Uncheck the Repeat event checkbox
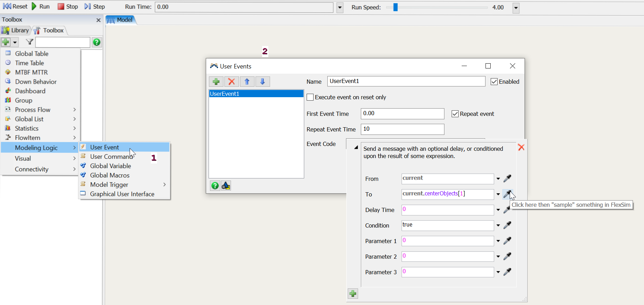Viewport: 644px width, 305px height. (455, 114)
